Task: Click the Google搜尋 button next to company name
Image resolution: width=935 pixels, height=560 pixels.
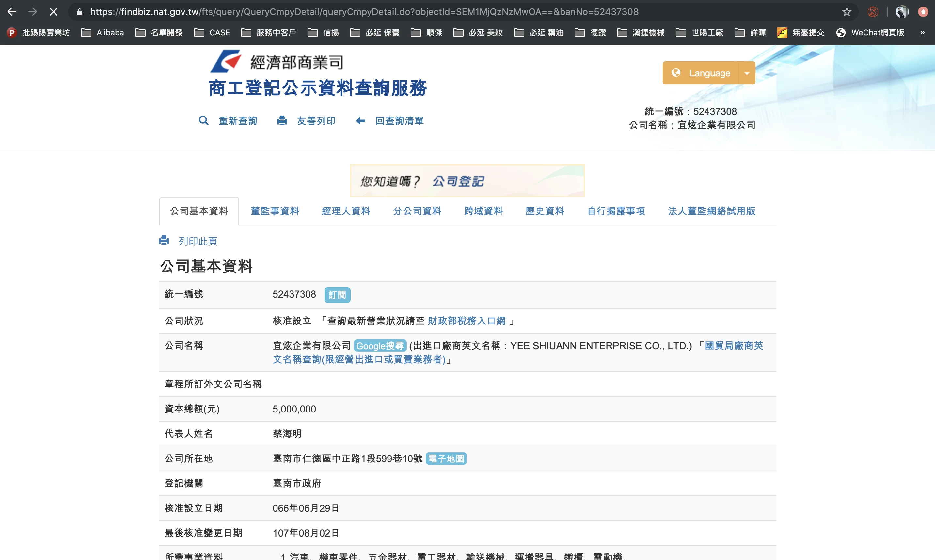Action: [x=380, y=346]
